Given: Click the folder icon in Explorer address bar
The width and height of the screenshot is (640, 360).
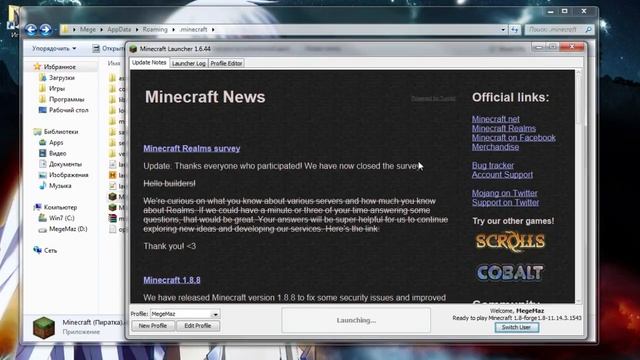Looking at the screenshot, I should tap(65, 29).
